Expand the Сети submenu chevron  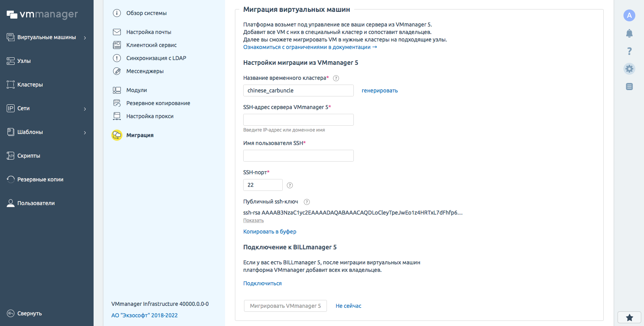pos(85,109)
